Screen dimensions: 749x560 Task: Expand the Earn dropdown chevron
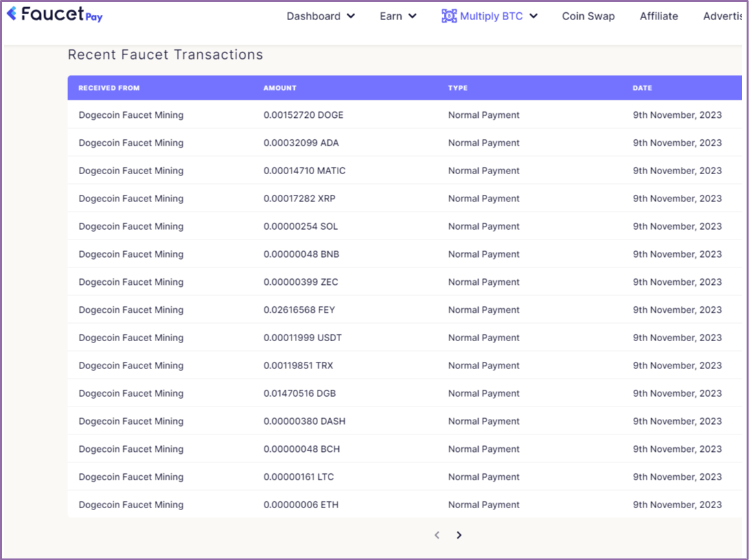[413, 16]
